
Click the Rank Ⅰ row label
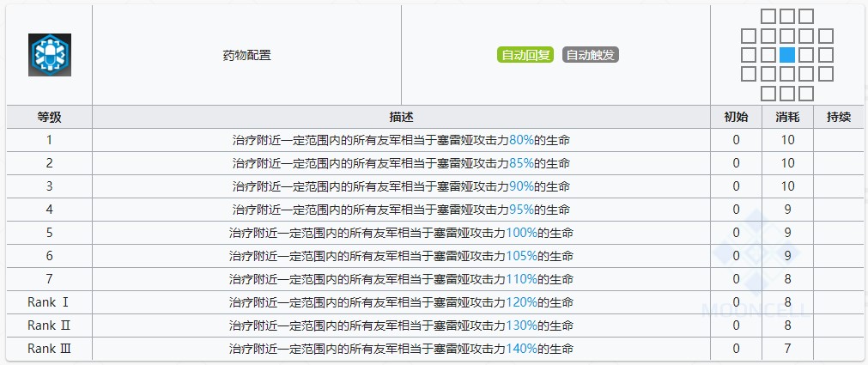click(x=49, y=302)
